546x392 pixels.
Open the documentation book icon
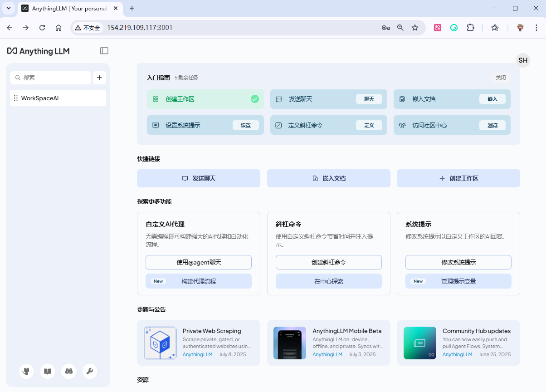48,371
